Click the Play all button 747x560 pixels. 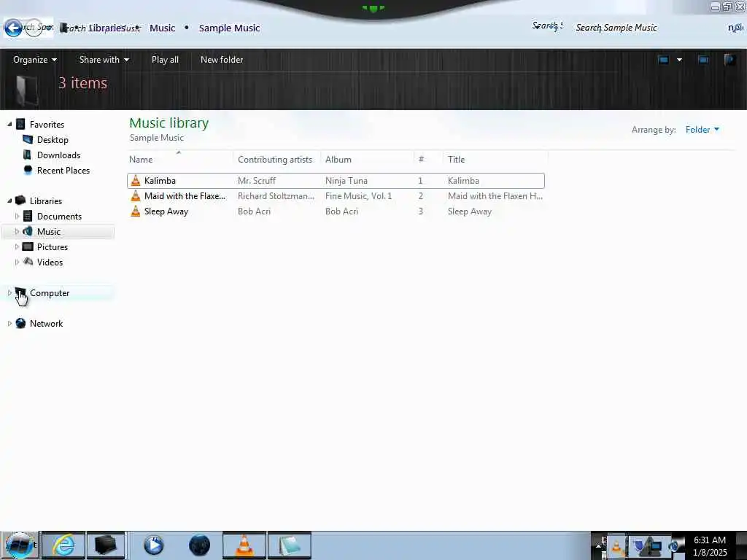(x=165, y=60)
